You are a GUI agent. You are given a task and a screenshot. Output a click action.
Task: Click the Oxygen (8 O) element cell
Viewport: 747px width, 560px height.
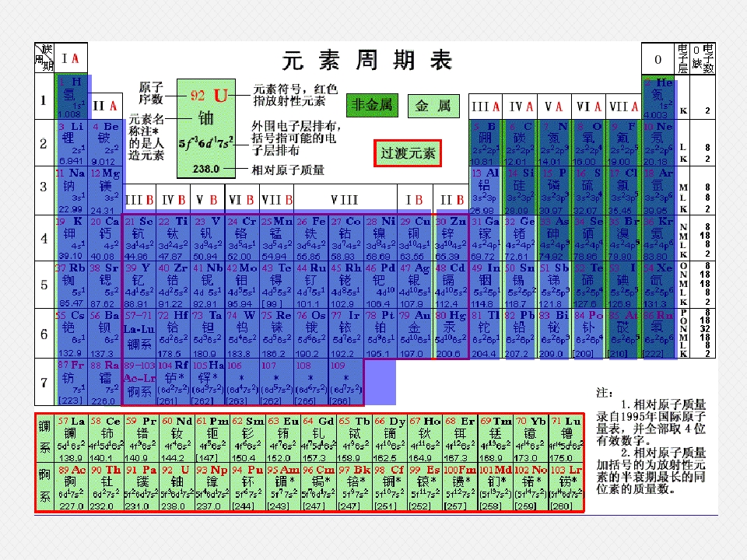pyautogui.click(x=589, y=143)
